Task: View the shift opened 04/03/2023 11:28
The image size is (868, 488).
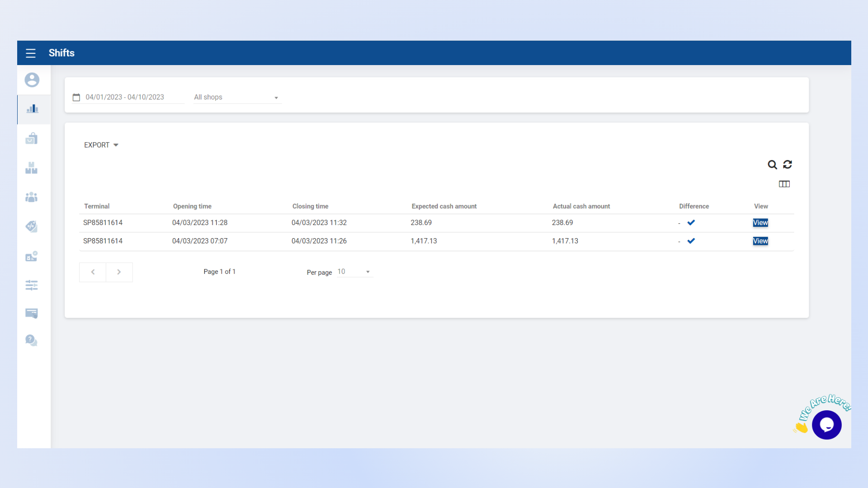Action: tap(760, 223)
